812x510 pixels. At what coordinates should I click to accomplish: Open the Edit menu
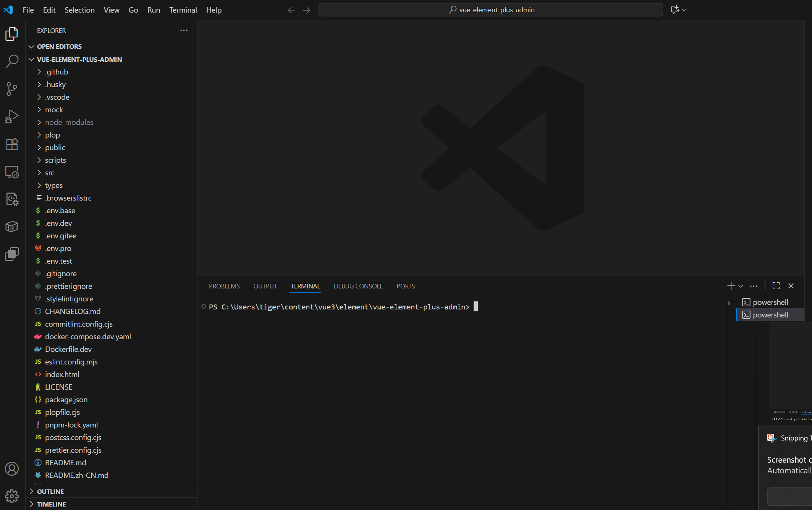point(49,10)
